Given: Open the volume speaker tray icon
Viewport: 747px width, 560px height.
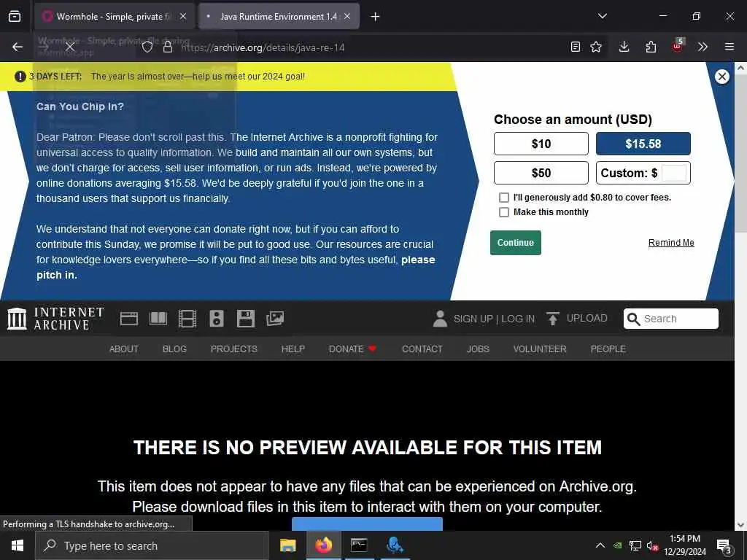Looking at the screenshot, I should [652, 545].
